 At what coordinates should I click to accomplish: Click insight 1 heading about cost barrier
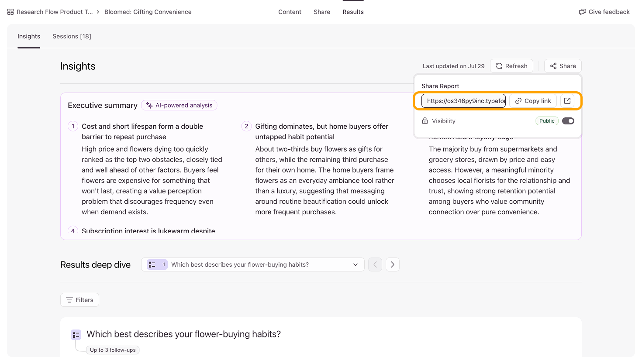point(142,131)
